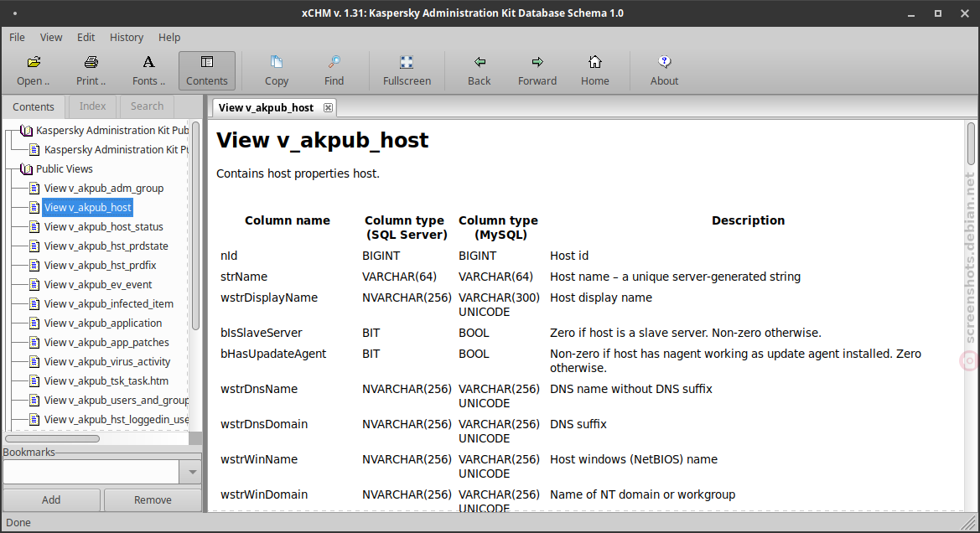Viewport: 980px width, 533px height.
Task: Click page icon beside View v_akpub_application
Action: click(x=34, y=323)
